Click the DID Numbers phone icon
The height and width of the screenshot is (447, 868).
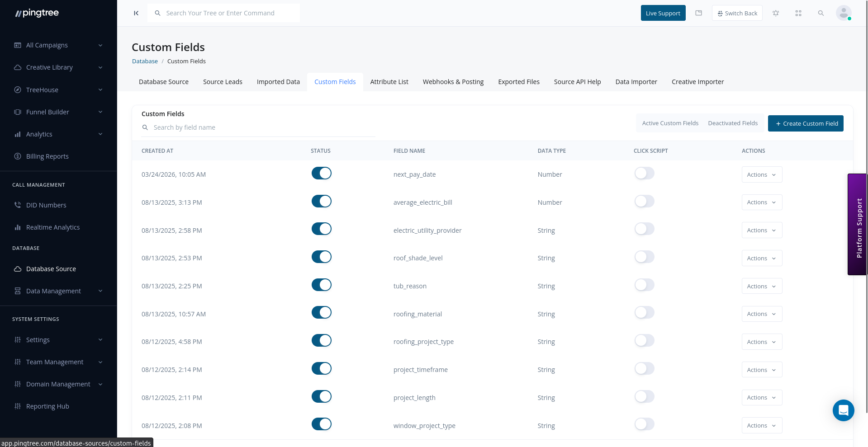coord(17,205)
